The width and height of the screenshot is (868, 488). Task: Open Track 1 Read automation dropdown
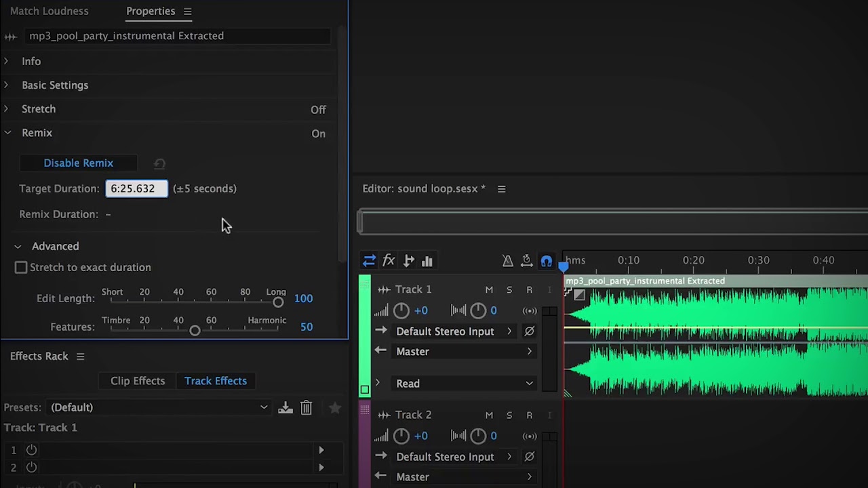click(465, 384)
